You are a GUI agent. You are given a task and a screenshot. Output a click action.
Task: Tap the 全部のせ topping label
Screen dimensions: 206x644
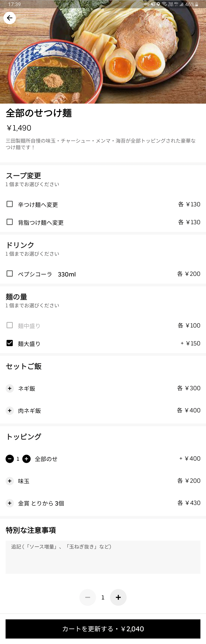tap(46, 459)
